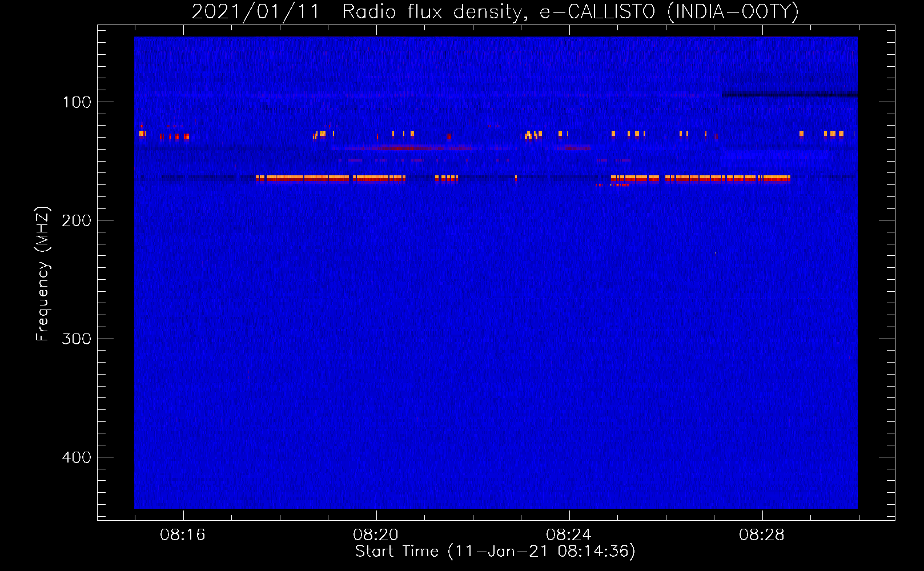Click the plot title 'Radio flux density, e-CALLISTO (INDIA-OOTY)'

(570, 11)
